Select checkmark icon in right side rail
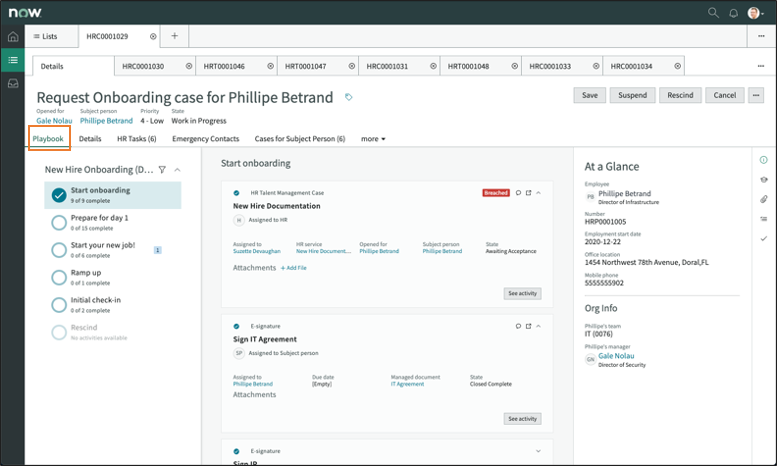The image size is (777, 466). (x=764, y=238)
